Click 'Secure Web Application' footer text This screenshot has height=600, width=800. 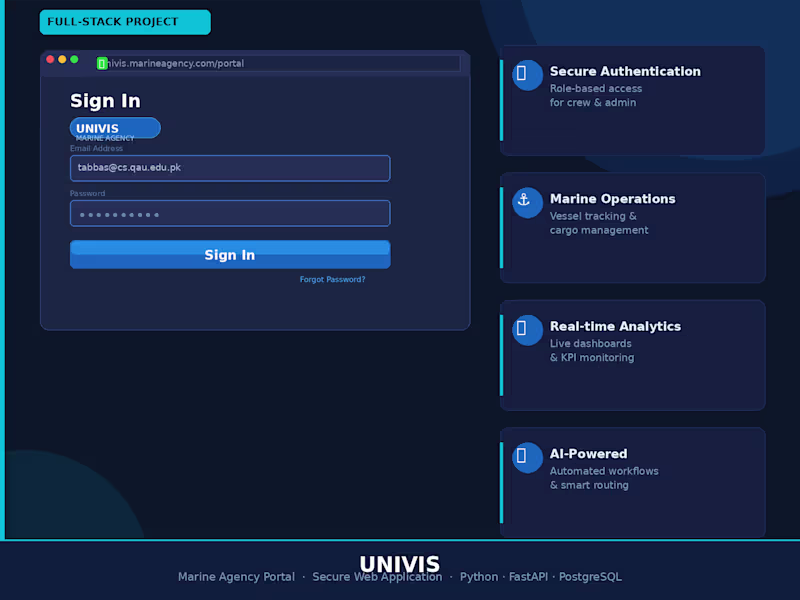(377, 577)
